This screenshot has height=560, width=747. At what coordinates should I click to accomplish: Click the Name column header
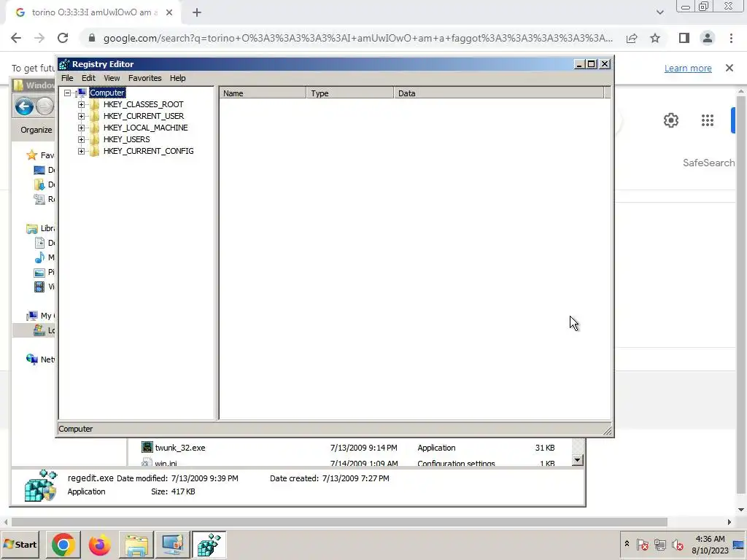(263, 93)
